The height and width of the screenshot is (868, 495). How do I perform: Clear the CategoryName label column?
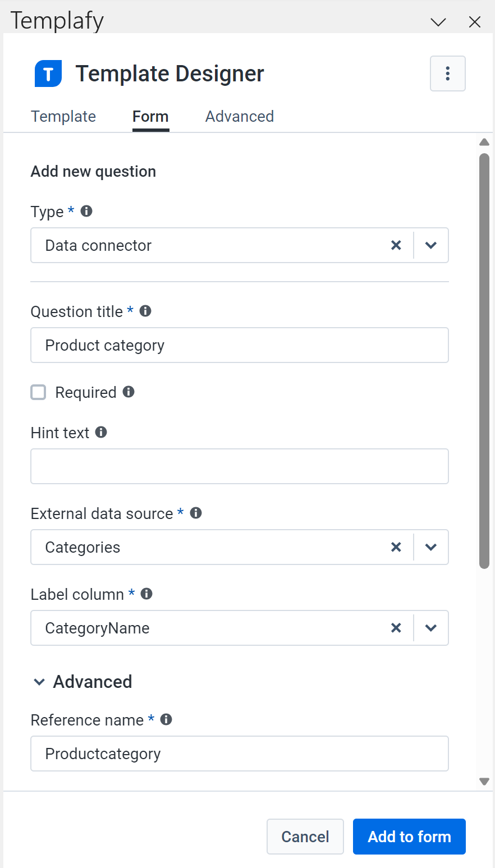[x=396, y=628]
